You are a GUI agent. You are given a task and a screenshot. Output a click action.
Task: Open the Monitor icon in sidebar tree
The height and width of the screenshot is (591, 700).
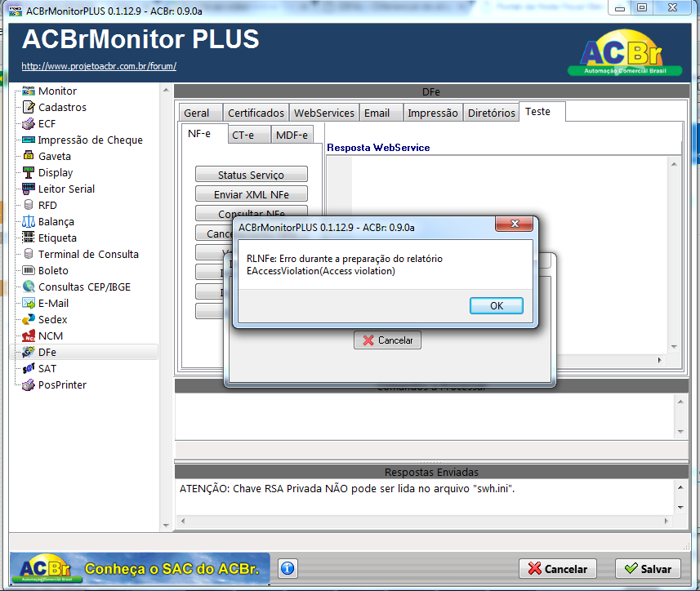click(29, 91)
